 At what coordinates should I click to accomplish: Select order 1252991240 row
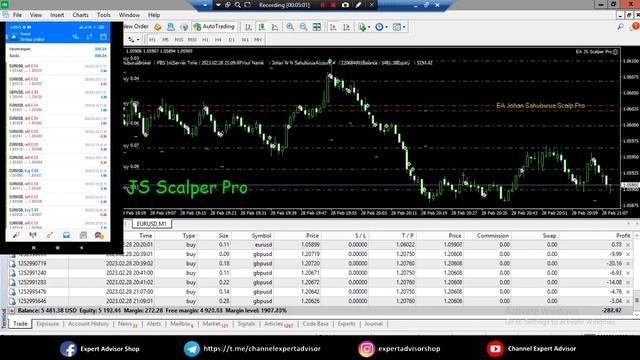tap(320, 273)
